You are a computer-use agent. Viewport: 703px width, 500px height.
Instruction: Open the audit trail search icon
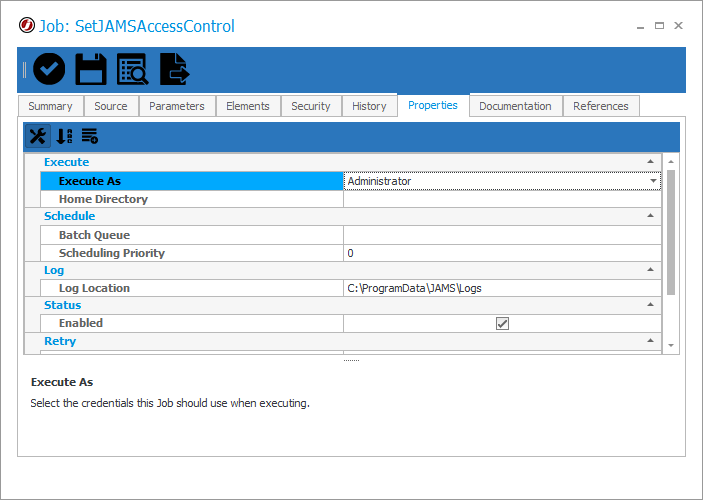[132, 69]
